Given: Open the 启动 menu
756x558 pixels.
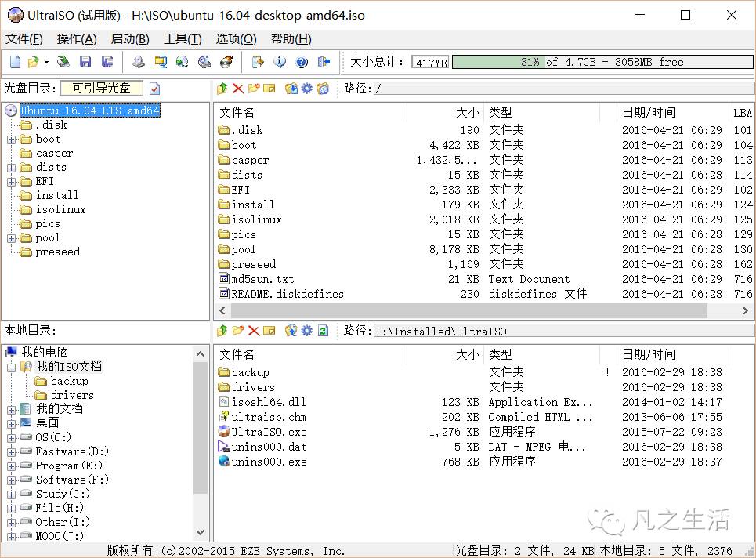Looking at the screenshot, I should [x=129, y=38].
